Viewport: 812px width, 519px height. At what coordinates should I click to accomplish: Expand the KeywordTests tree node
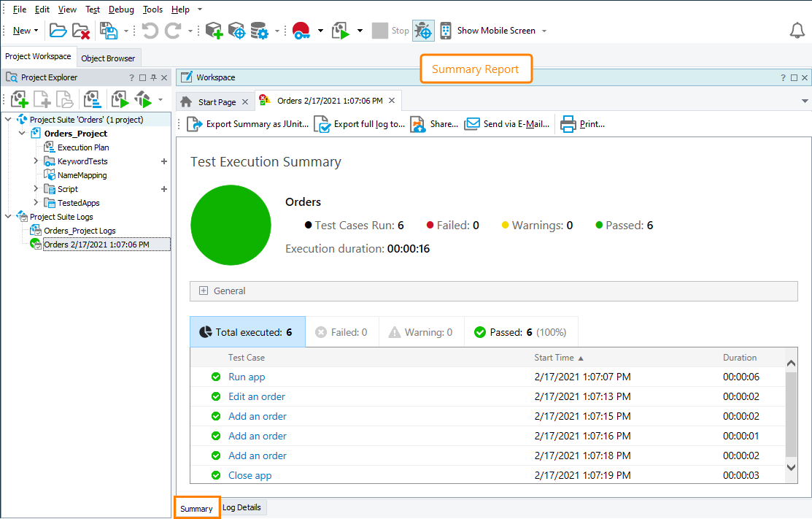[x=34, y=161]
